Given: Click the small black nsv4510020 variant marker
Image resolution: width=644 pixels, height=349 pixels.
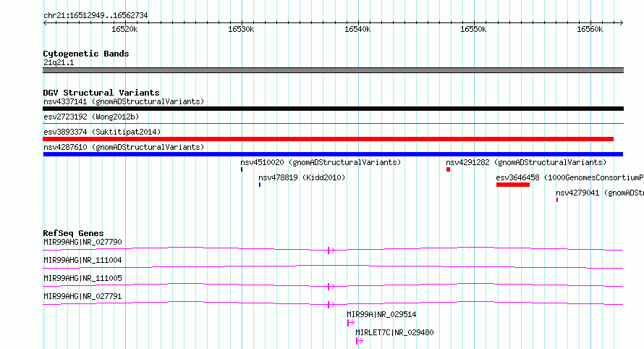Looking at the screenshot, I should point(242,169).
